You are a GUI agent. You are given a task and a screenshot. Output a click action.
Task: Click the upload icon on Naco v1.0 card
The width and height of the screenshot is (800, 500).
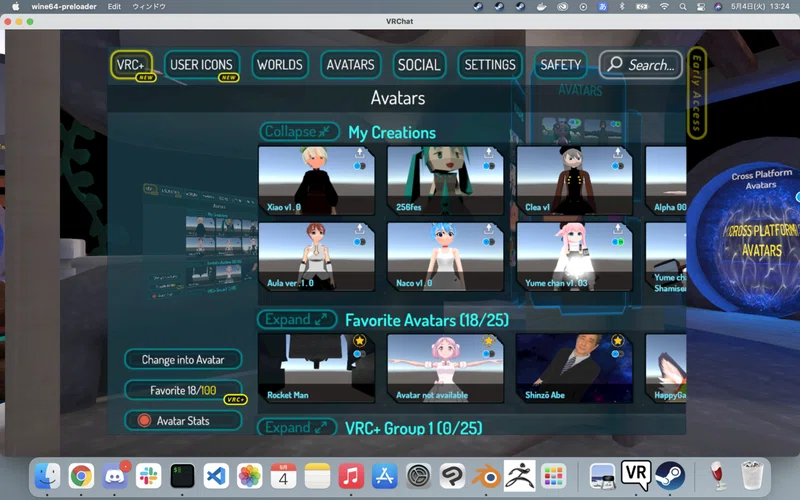point(489,228)
